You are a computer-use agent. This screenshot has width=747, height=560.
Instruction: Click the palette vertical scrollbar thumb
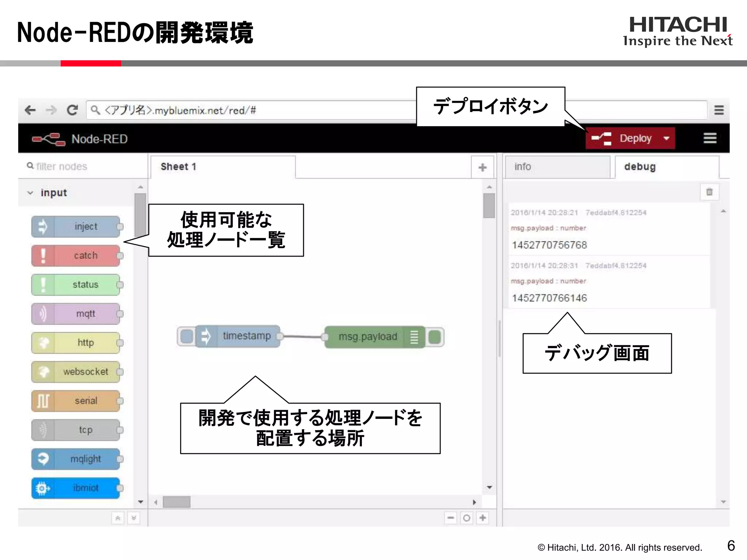pos(140,216)
